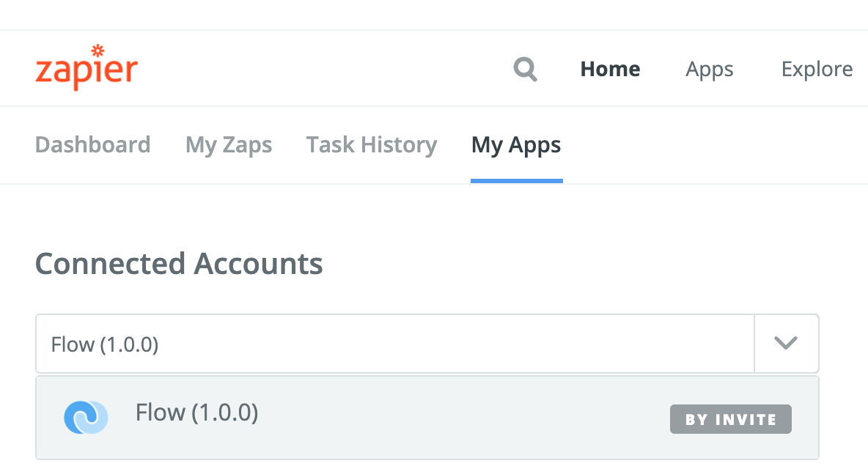
Task: Click the Connected Accounts heading
Action: click(x=179, y=264)
